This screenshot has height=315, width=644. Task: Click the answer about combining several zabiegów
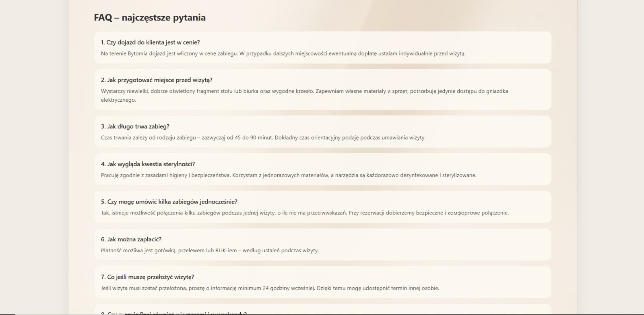304,213
